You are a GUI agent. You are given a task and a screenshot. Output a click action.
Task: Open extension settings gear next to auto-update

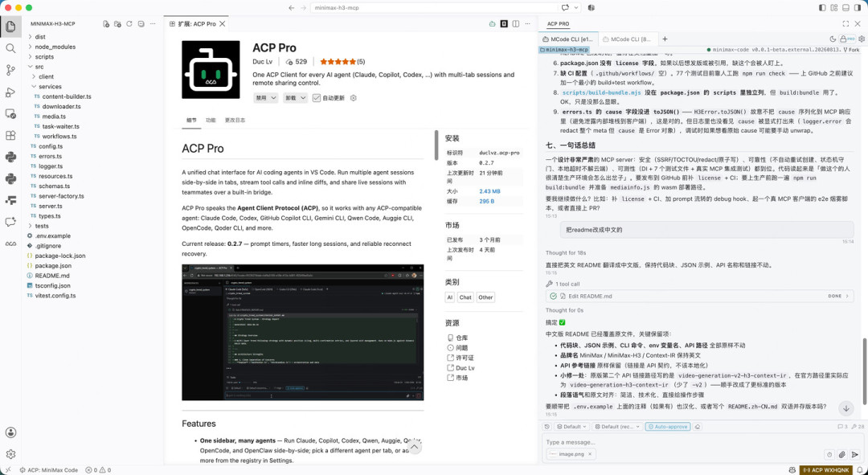click(x=353, y=98)
